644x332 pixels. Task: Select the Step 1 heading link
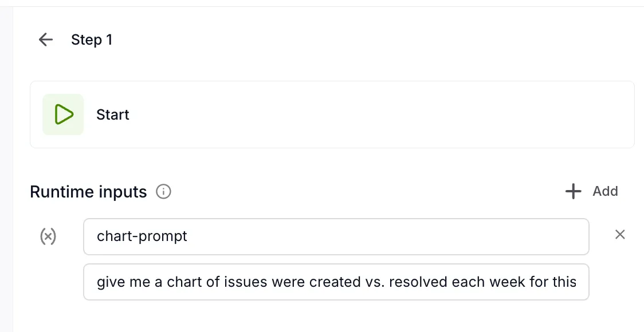coord(92,39)
